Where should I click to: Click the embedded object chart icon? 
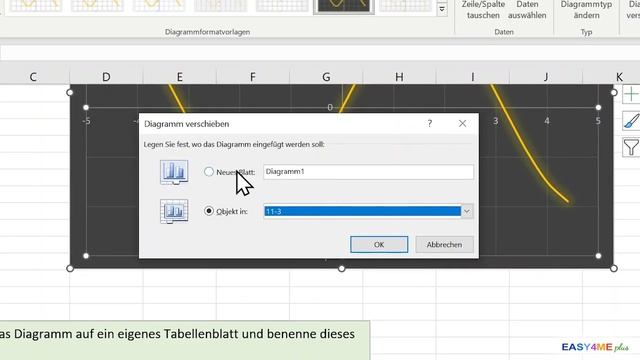[x=174, y=211]
